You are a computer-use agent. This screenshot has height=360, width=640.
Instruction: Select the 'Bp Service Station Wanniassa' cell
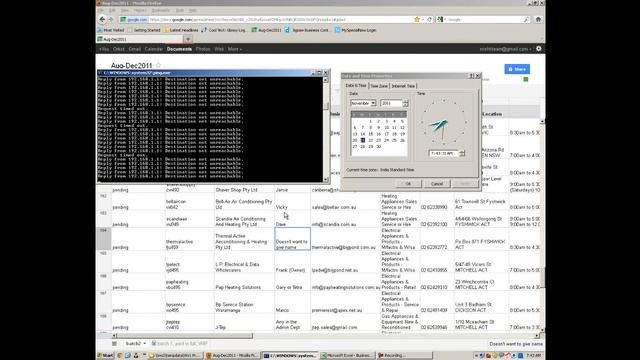tap(244, 302)
